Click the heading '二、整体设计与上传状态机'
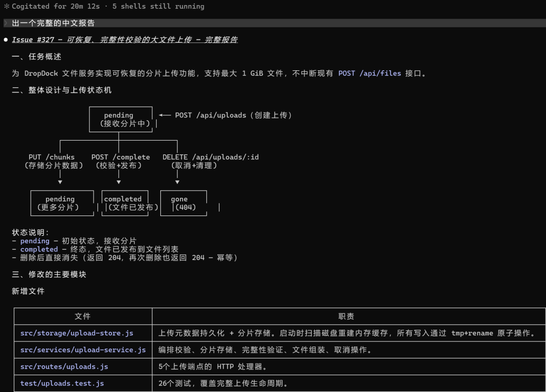 click(x=62, y=90)
